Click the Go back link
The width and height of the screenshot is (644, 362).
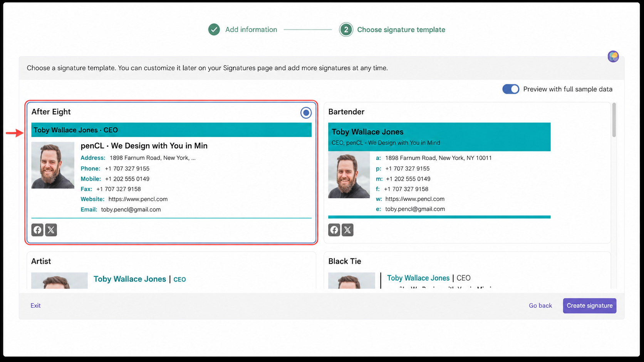pyautogui.click(x=540, y=306)
